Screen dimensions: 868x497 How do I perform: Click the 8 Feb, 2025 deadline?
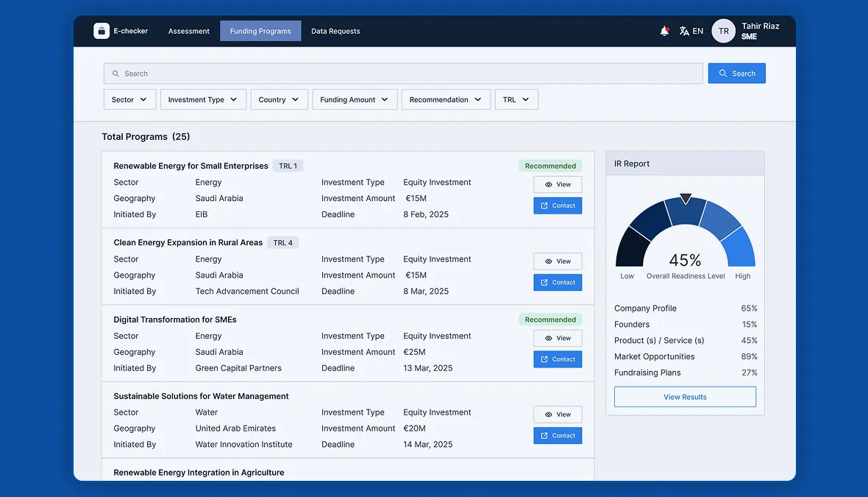pos(426,214)
